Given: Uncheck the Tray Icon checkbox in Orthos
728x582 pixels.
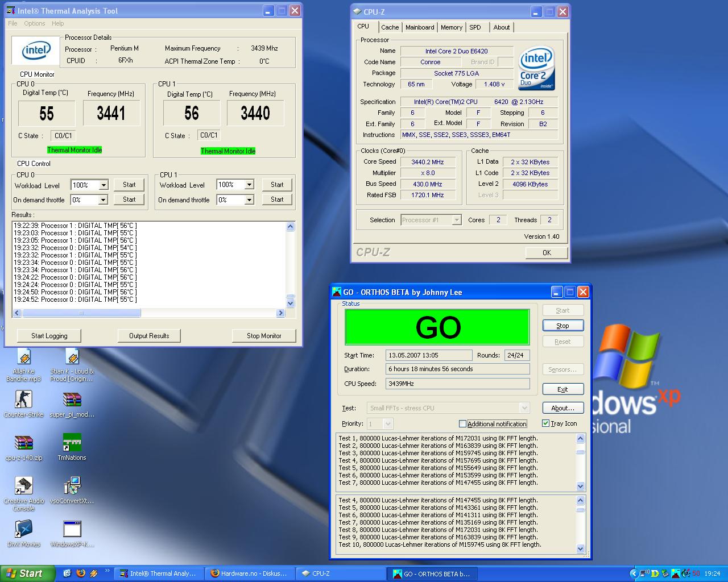Looking at the screenshot, I should (545, 423).
